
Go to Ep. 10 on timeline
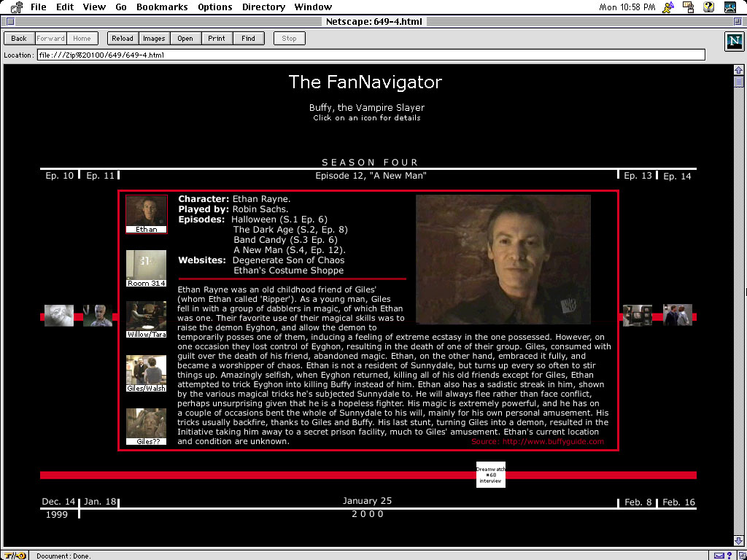(59, 176)
